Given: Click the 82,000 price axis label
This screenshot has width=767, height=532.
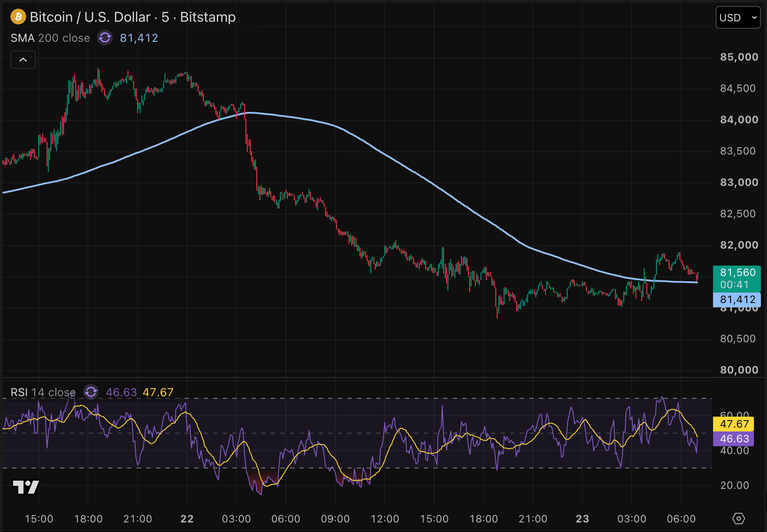Looking at the screenshot, I should 739,245.
